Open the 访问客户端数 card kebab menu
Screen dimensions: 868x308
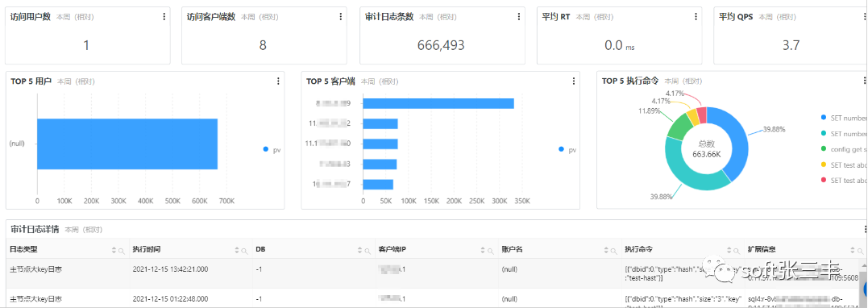340,17
